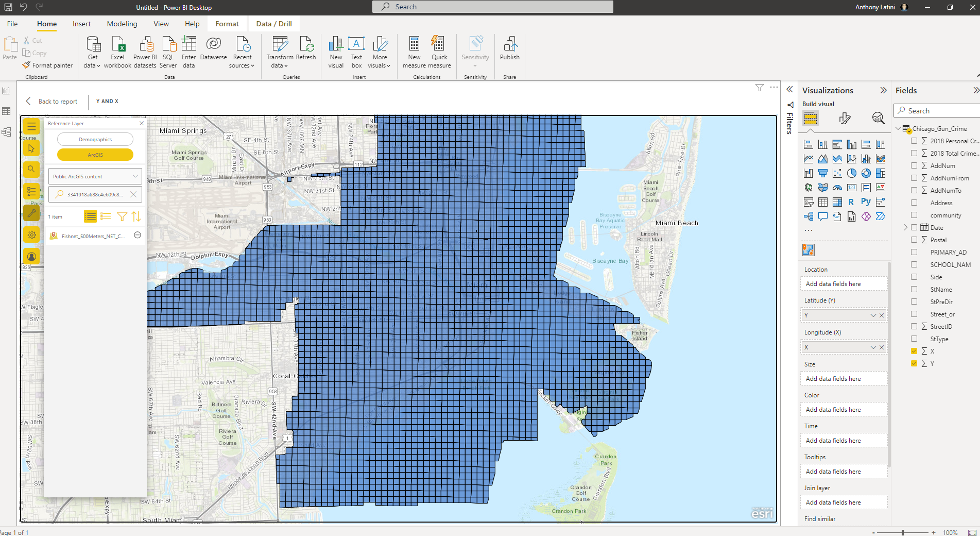
Task: Click the ArcGIS map layers list icon
Action: [31, 192]
